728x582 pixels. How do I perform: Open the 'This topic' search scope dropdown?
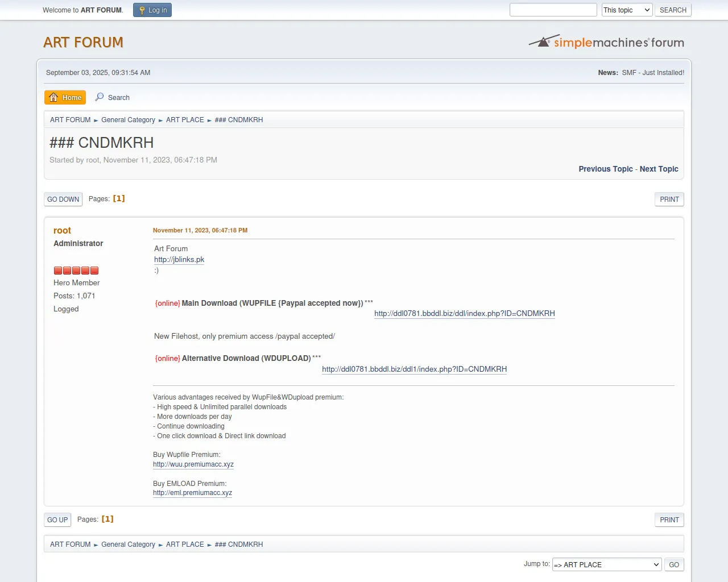coord(627,10)
